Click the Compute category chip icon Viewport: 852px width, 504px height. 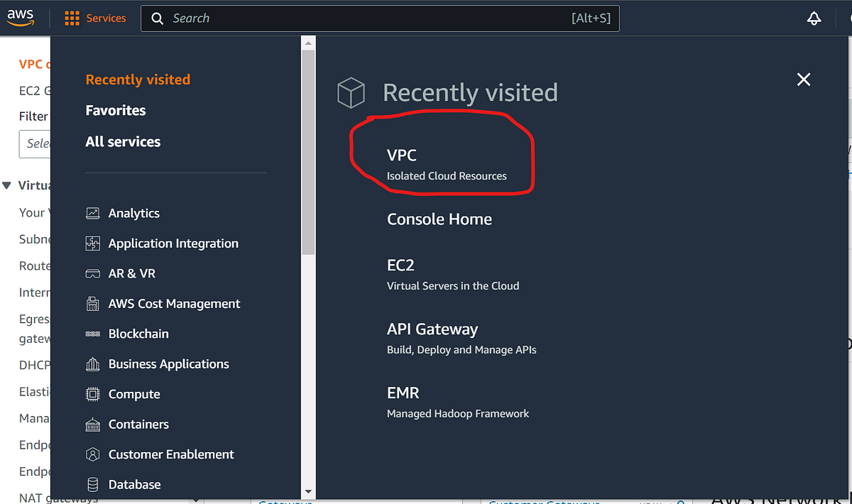click(92, 393)
